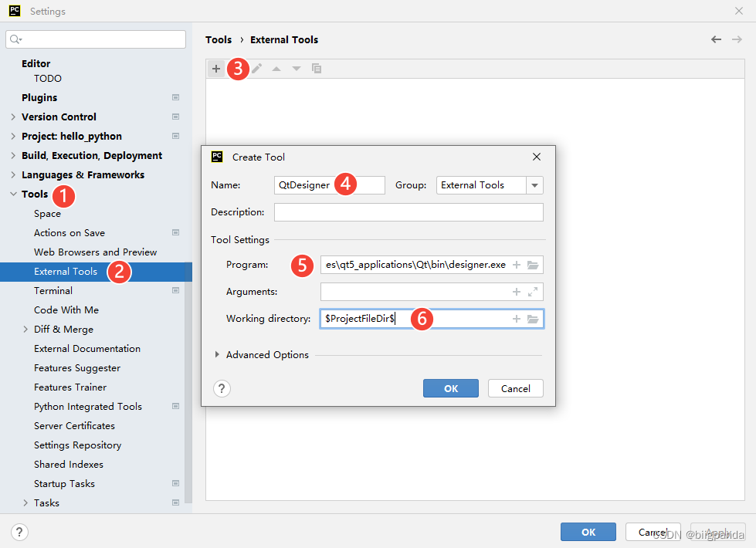756x548 pixels.
Task: Expand Build, Execution, Deployment node
Action: pos(13,155)
